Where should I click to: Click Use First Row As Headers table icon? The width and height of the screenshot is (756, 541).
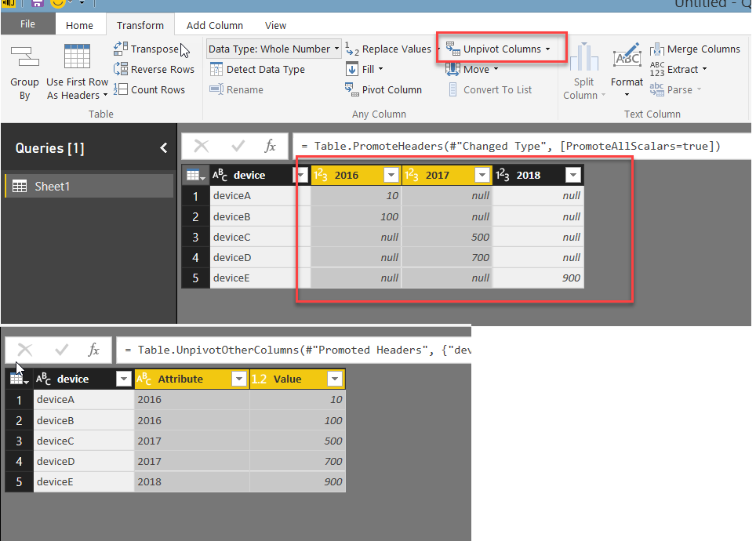tap(77, 56)
